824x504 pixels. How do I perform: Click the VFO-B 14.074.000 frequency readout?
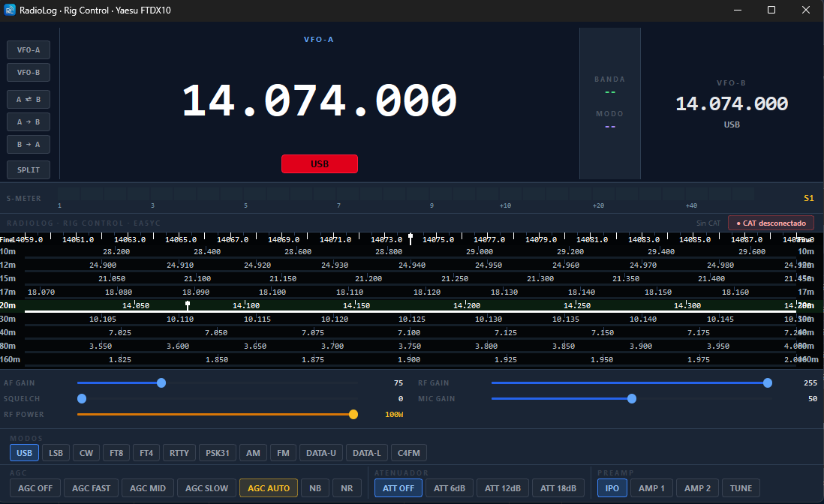tap(732, 103)
